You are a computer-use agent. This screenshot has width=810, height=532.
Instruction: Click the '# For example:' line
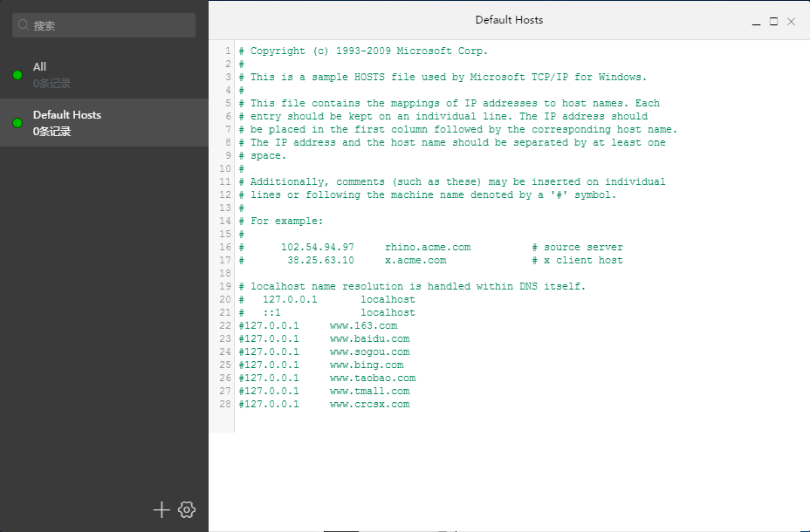click(x=281, y=221)
